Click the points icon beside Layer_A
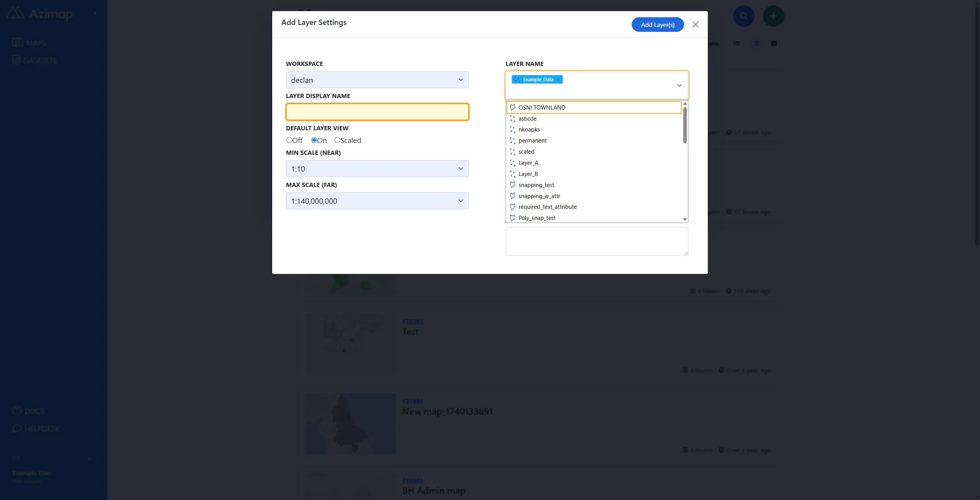 point(513,163)
